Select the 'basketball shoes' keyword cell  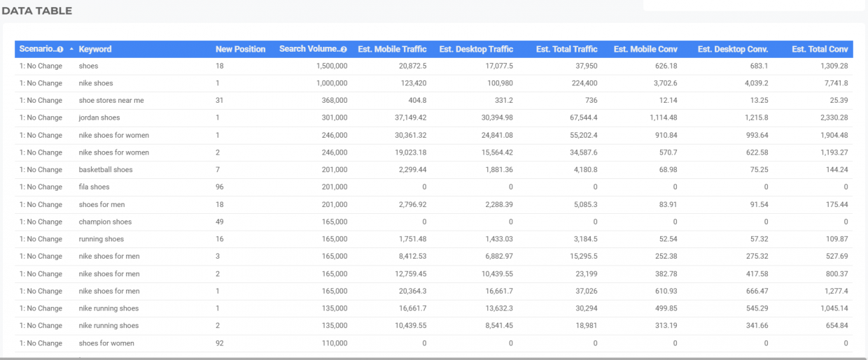[x=106, y=170]
